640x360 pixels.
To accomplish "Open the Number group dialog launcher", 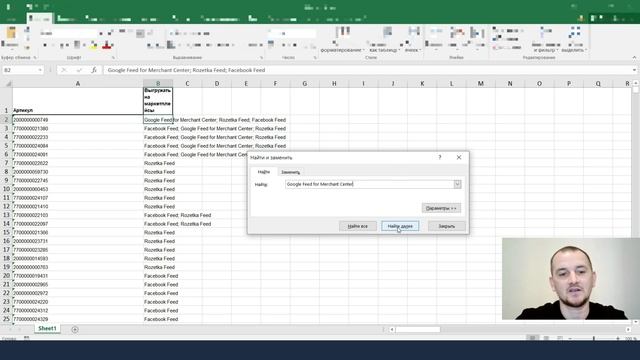I will coord(315,58).
